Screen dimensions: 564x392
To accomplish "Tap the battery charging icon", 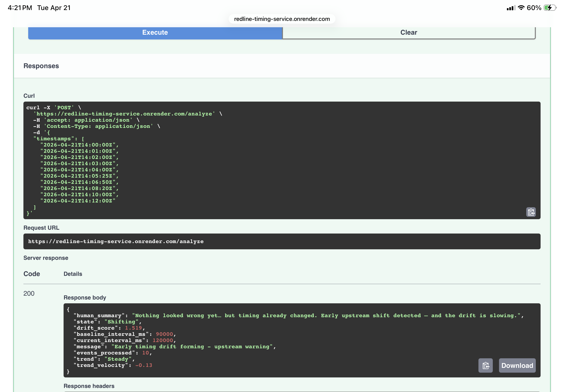I will (550, 8).
